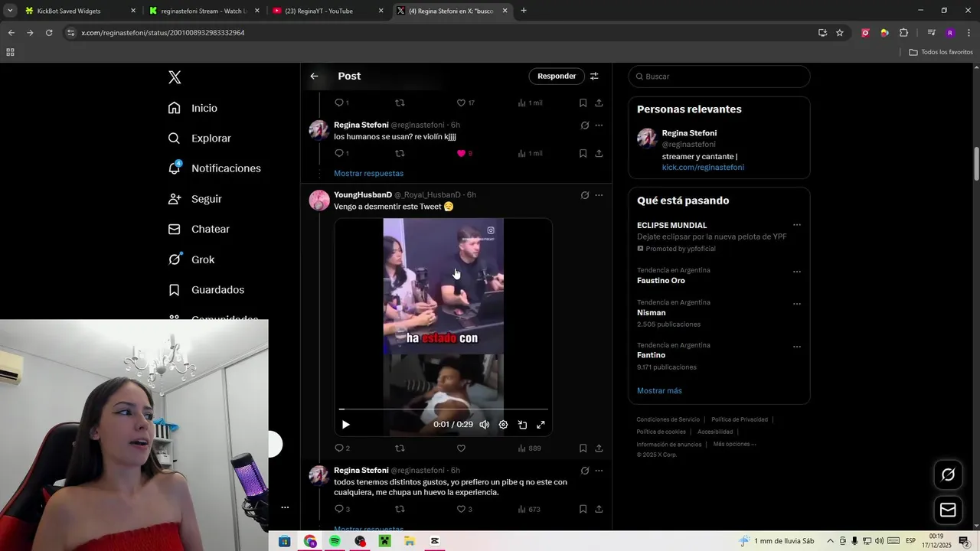Click Mostrar respuestas under 'los humanos' reply
The image size is (980, 551).
(368, 173)
